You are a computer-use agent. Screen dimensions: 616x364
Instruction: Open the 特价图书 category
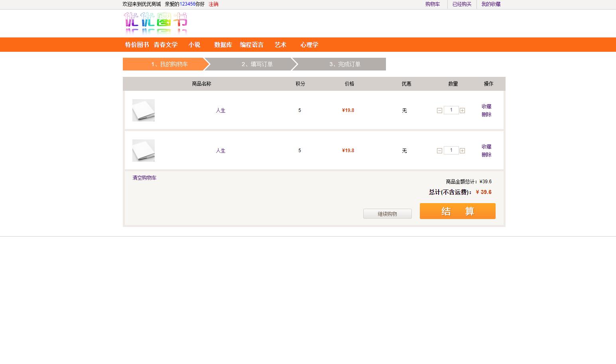pyautogui.click(x=137, y=45)
